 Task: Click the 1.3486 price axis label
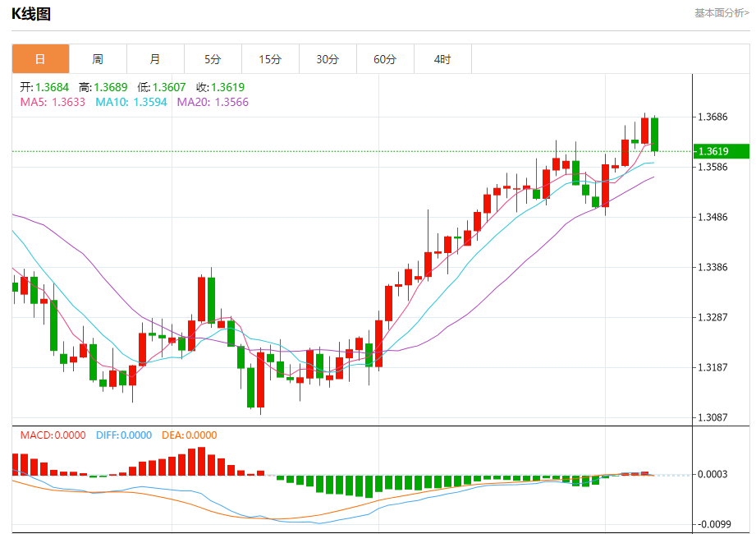coord(712,217)
